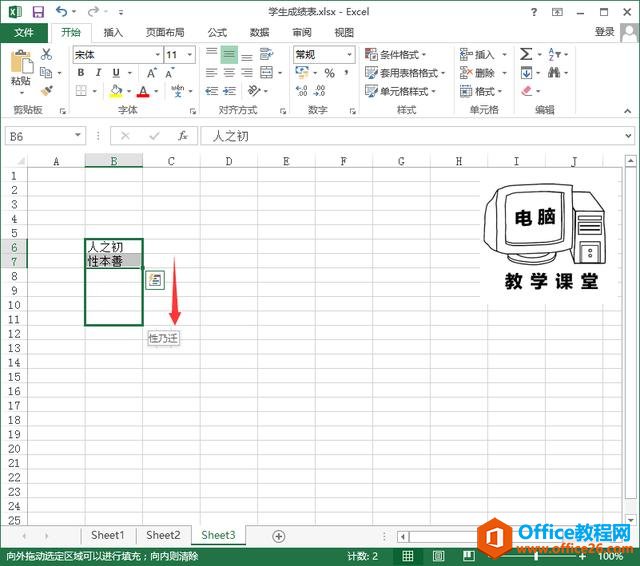Increase decimal places

pyautogui.click(x=301, y=91)
